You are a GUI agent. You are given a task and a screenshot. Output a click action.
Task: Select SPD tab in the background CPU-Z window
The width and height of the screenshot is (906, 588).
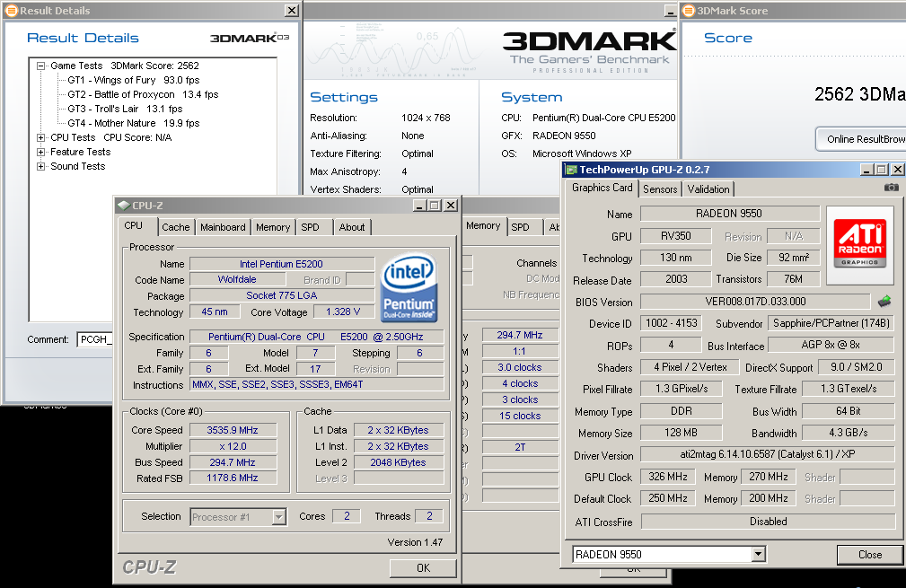coord(520,227)
